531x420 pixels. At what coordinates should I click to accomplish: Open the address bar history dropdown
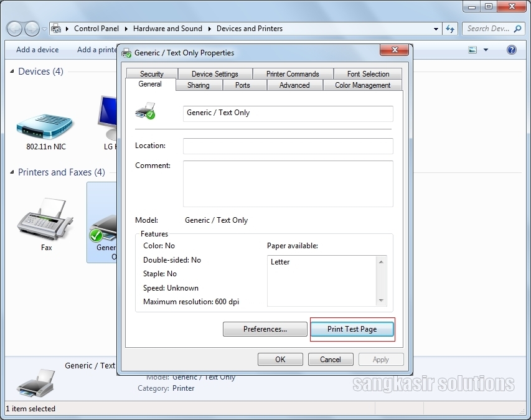[x=436, y=28]
